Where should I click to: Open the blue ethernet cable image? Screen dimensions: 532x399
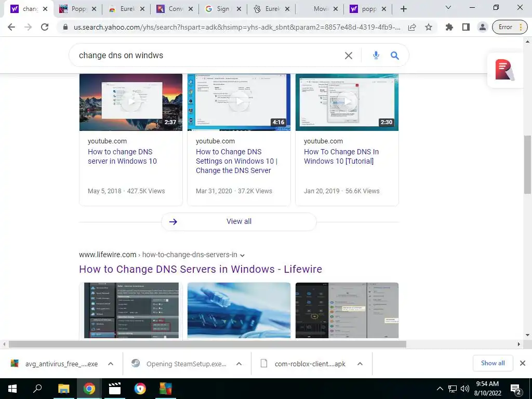point(239,310)
